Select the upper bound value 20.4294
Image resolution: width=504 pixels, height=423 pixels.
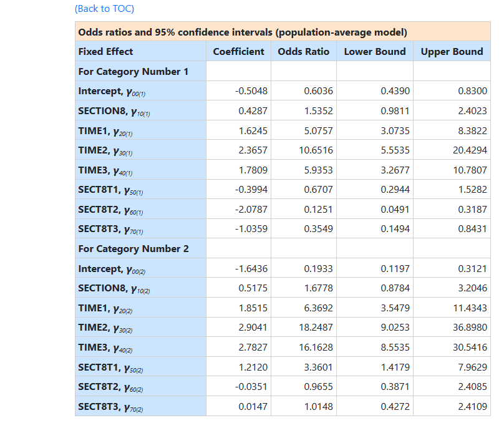pyautogui.click(x=470, y=150)
